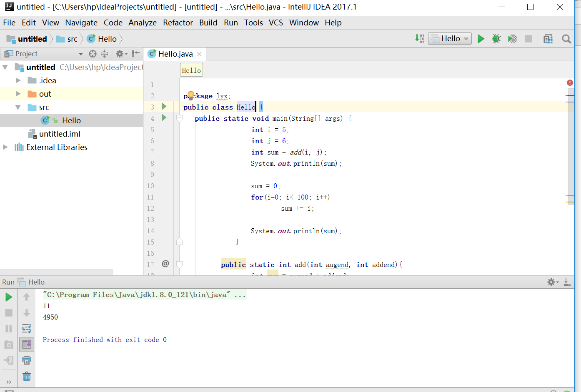Expand External Libraries node
The image size is (581, 392).
click(5, 147)
